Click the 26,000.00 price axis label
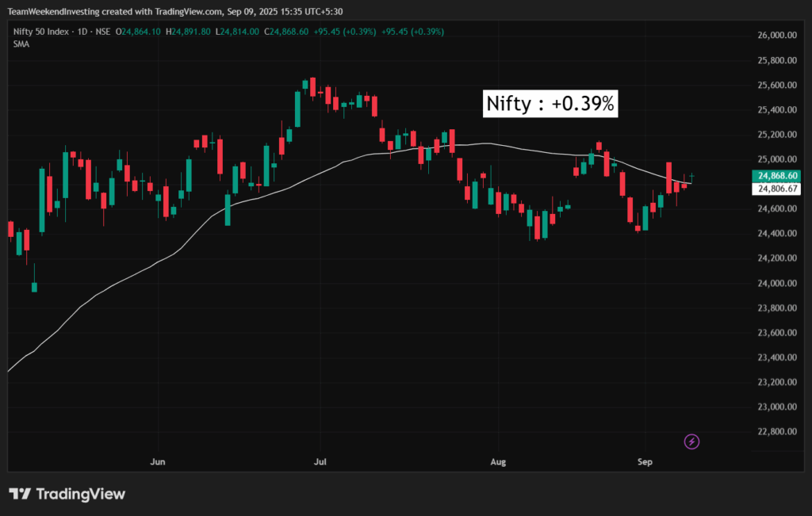 [777, 35]
